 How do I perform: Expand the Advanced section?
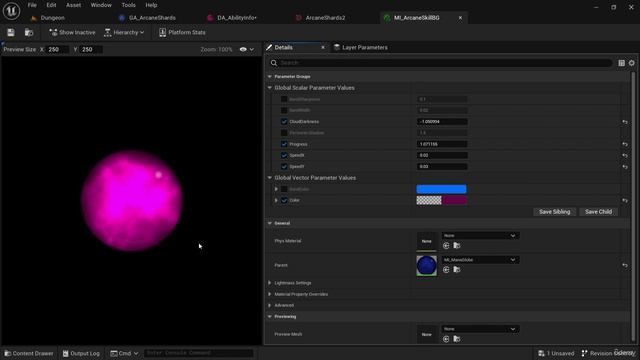[x=269, y=305]
